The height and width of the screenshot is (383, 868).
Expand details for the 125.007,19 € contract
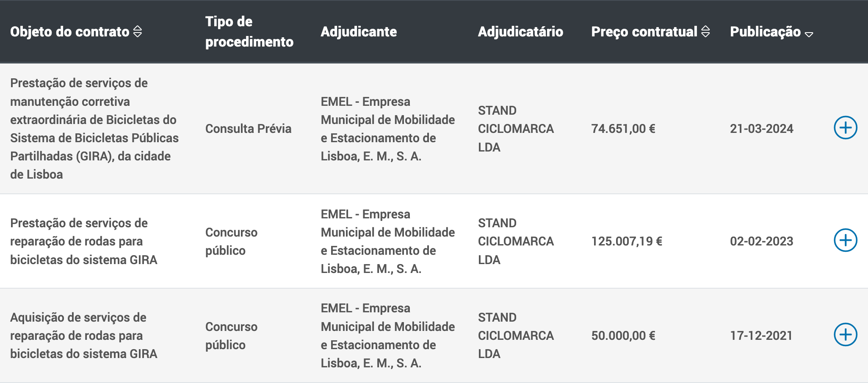[x=846, y=240]
